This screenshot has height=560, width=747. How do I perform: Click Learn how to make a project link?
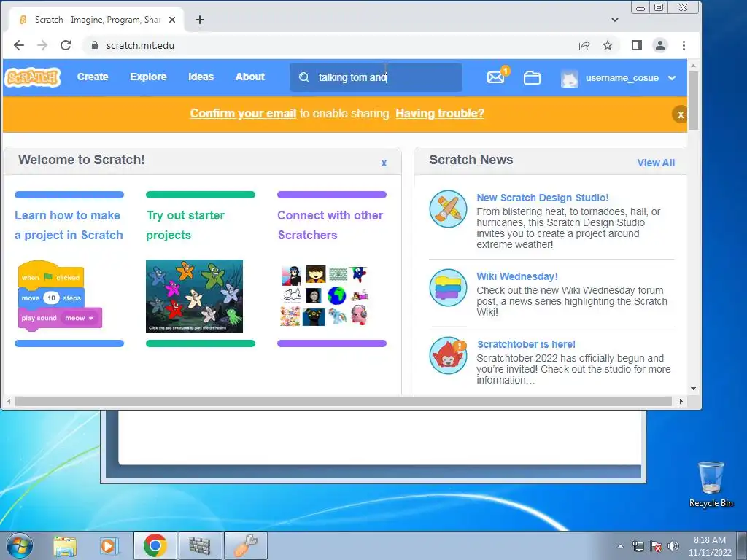[69, 225]
